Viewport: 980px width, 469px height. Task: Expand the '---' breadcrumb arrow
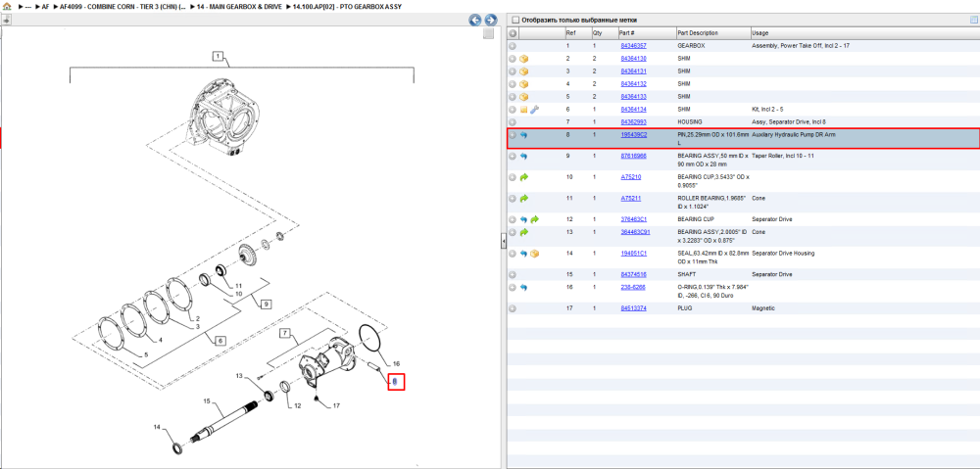[20, 6]
